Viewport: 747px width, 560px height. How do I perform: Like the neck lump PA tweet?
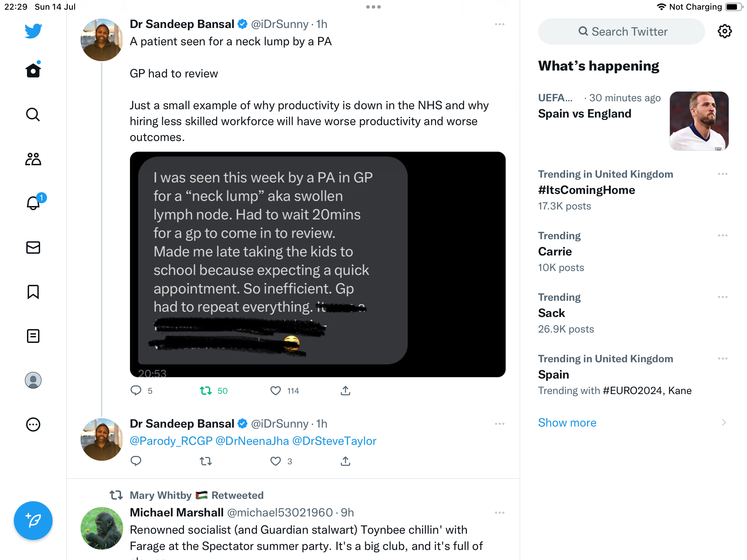(x=276, y=391)
